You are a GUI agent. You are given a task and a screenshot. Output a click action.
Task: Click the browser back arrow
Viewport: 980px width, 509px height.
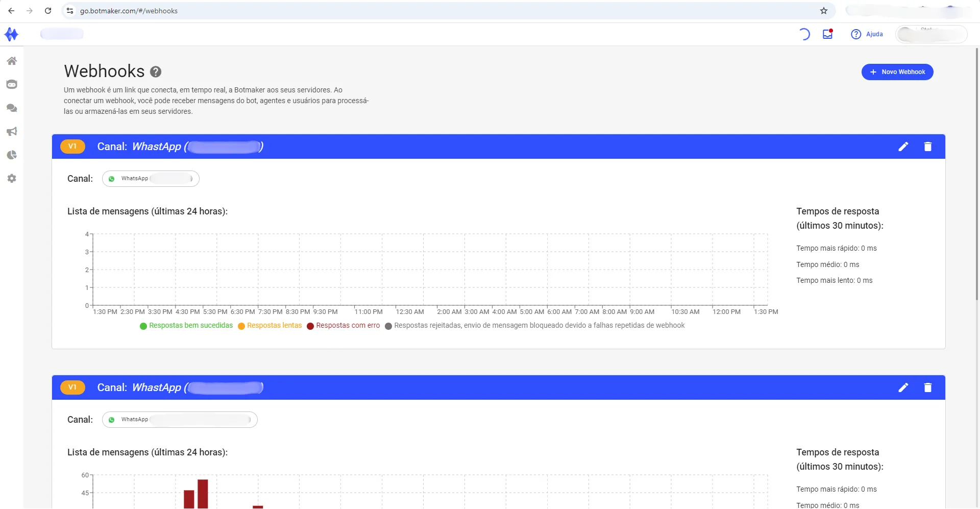point(11,11)
